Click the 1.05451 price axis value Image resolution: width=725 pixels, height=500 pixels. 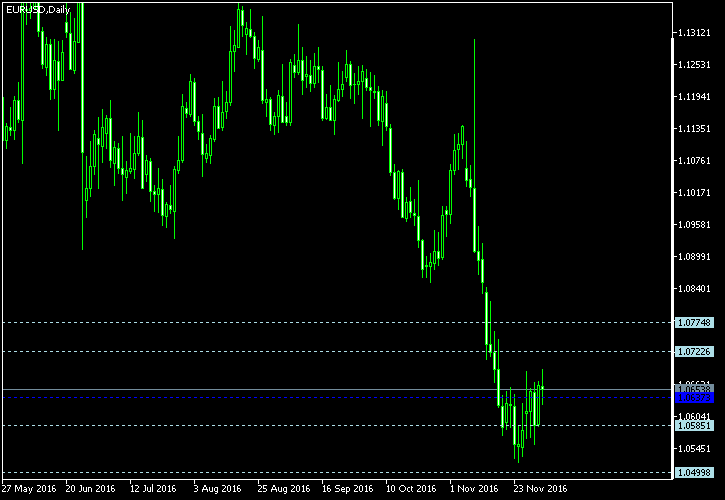coord(694,449)
